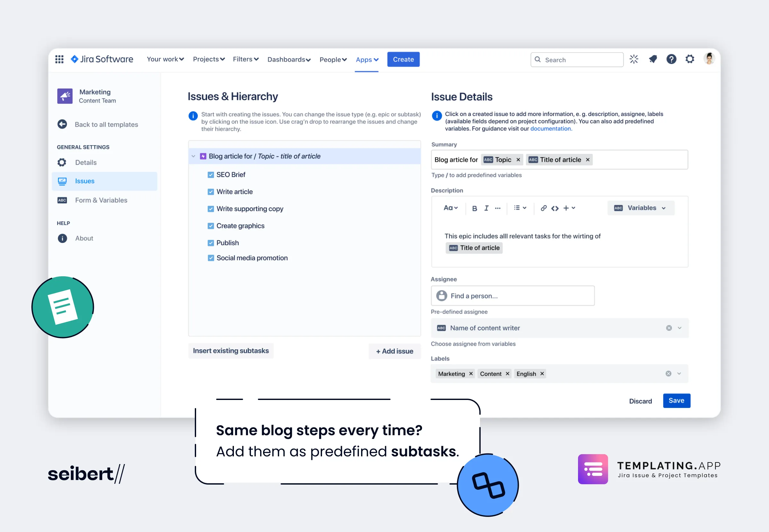Click the Title of article chip in Description
This screenshot has width=769, height=532.
click(474, 248)
